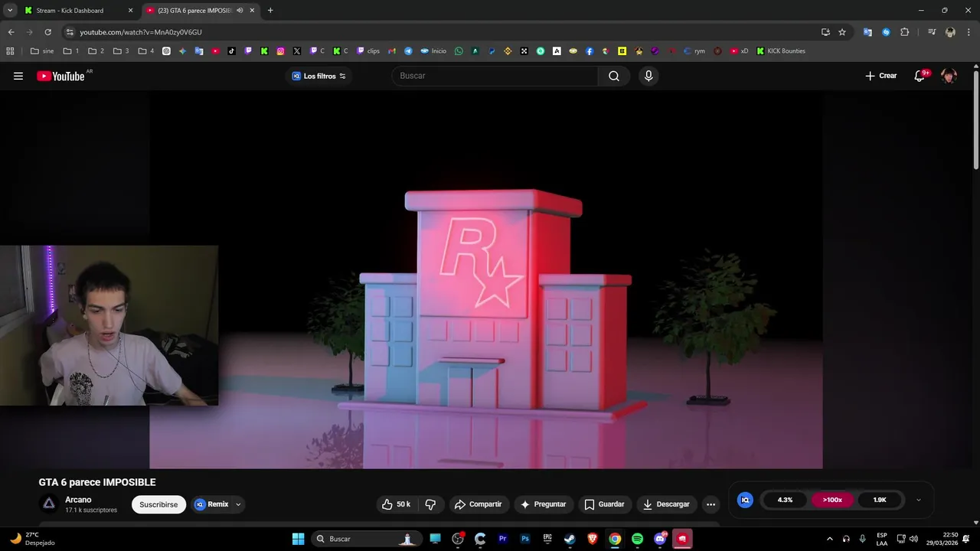Open the Chrome apps grid shortcut
This screenshot has height=551, width=980.
(x=10, y=51)
